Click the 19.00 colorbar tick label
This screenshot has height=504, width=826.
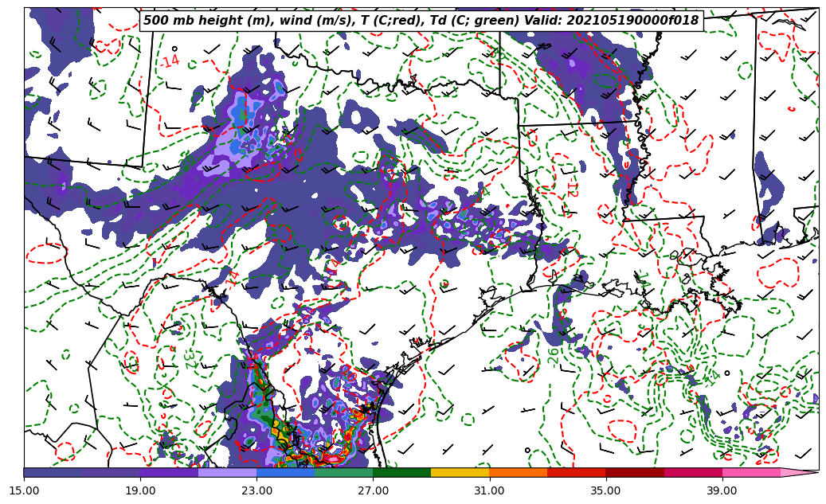(140, 490)
